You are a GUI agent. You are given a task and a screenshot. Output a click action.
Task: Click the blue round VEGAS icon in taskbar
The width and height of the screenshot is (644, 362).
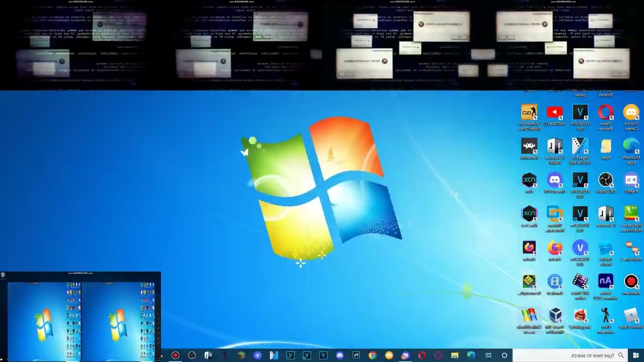click(258, 355)
